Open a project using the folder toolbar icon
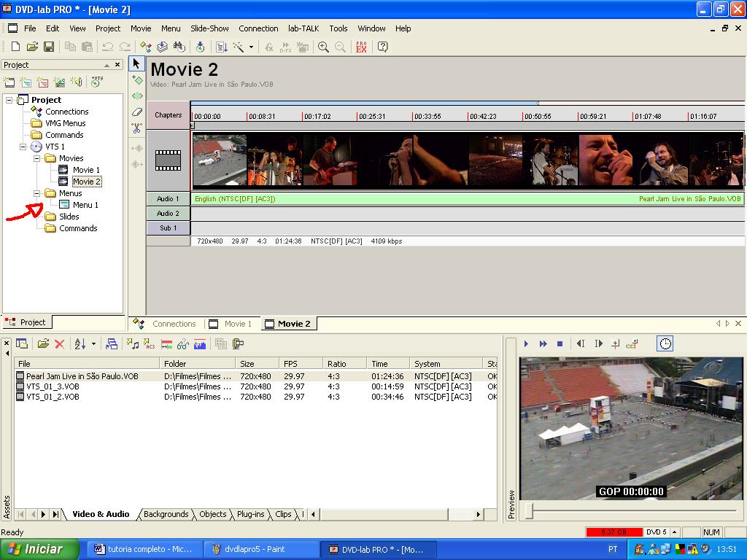 tap(32, 47)
